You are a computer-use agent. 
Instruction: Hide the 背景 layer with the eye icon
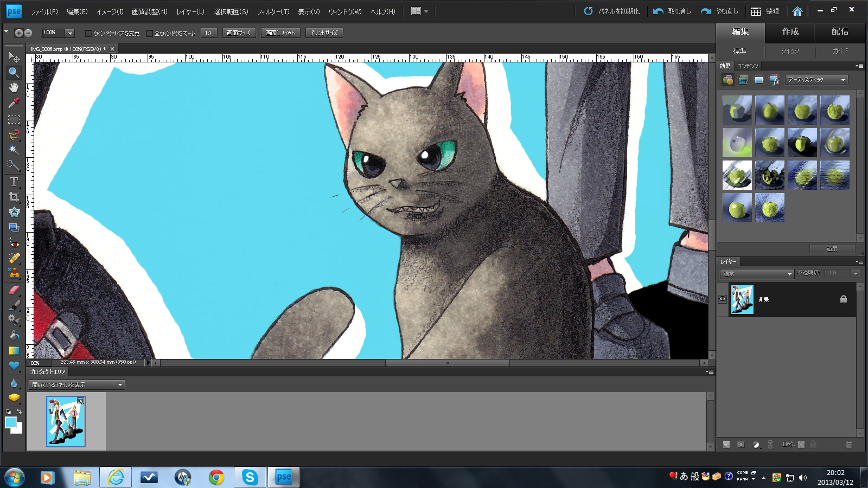[x=723, y=299]
